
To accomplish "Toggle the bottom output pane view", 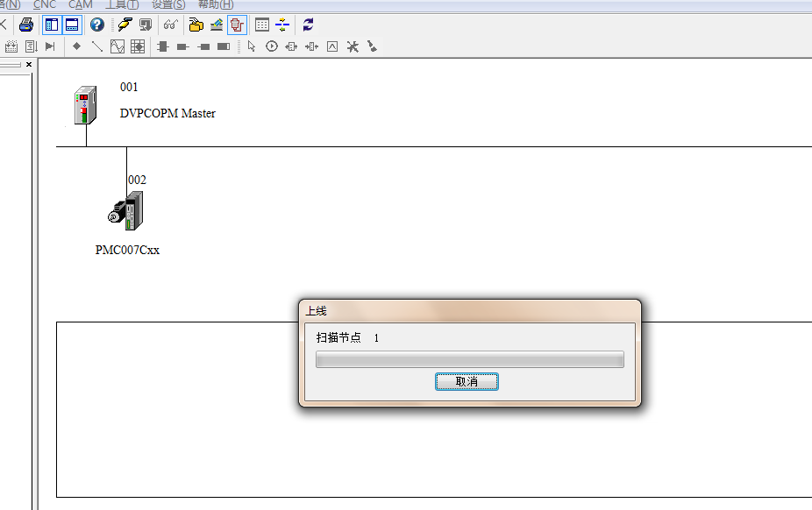I will (71, 25).
